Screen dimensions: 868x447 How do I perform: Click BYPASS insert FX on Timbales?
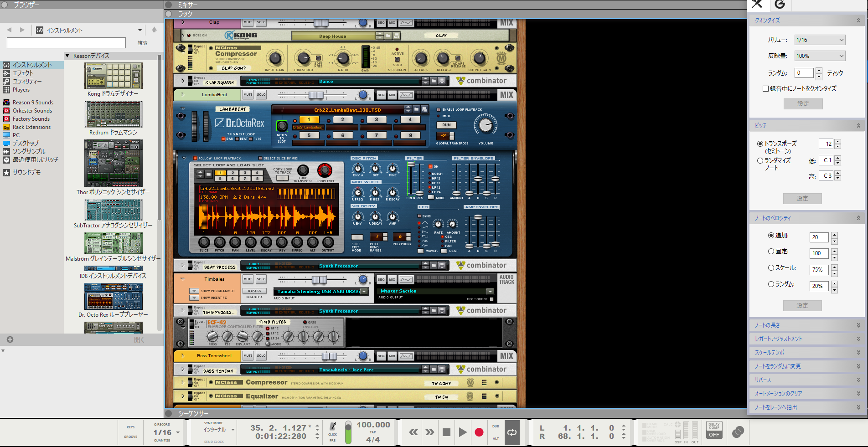[254, 291]
